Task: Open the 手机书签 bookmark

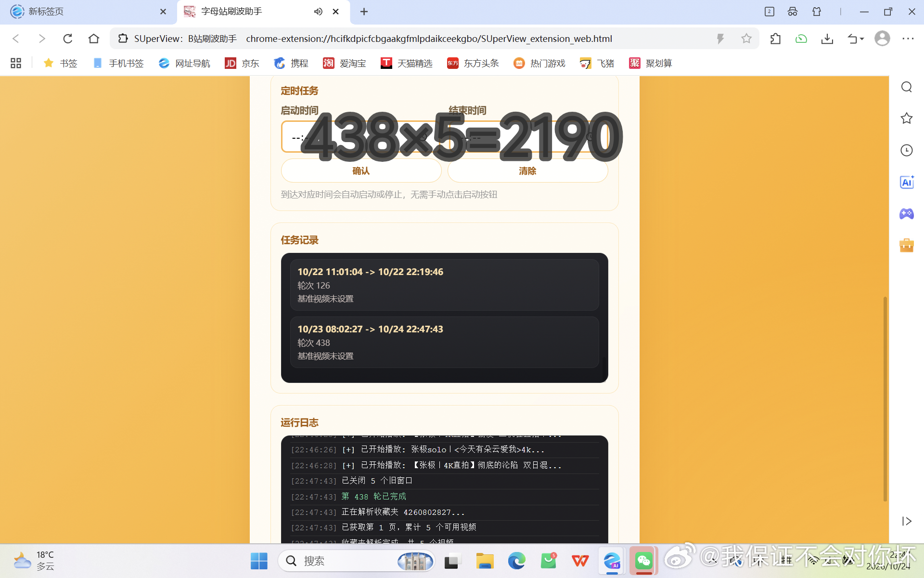Action: point(118,63)
